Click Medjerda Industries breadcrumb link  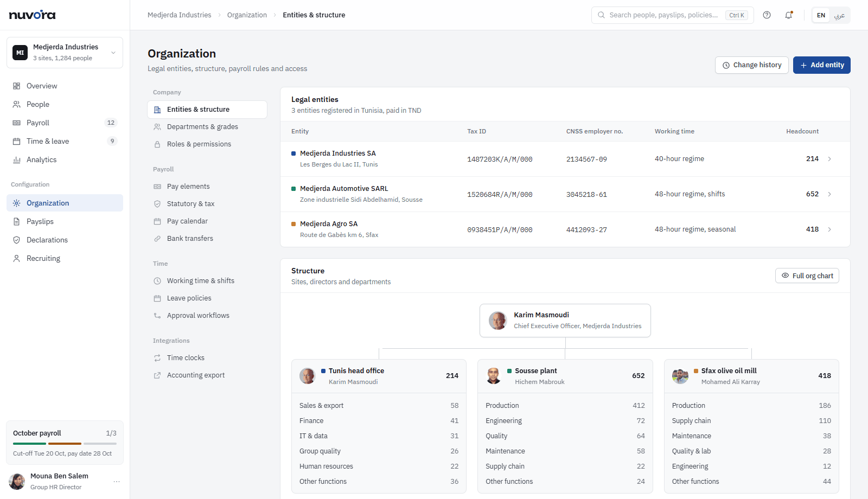tap(179, 15)
